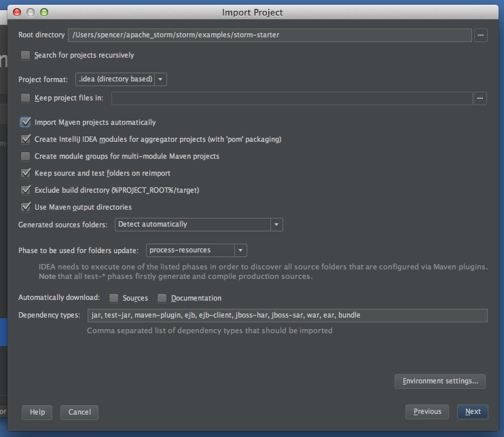Go back with the Previous button
Viewport: 504px width, 437px height.
click(427, 412)
